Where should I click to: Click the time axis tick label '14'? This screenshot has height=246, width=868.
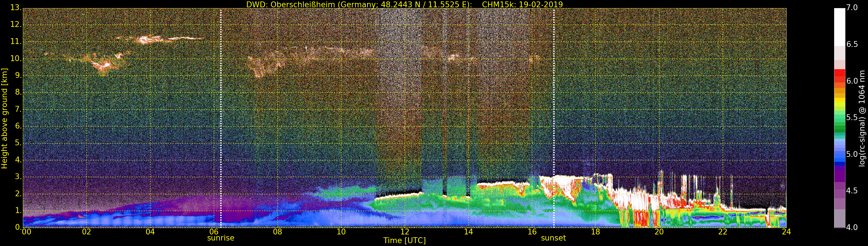(468, 232)
